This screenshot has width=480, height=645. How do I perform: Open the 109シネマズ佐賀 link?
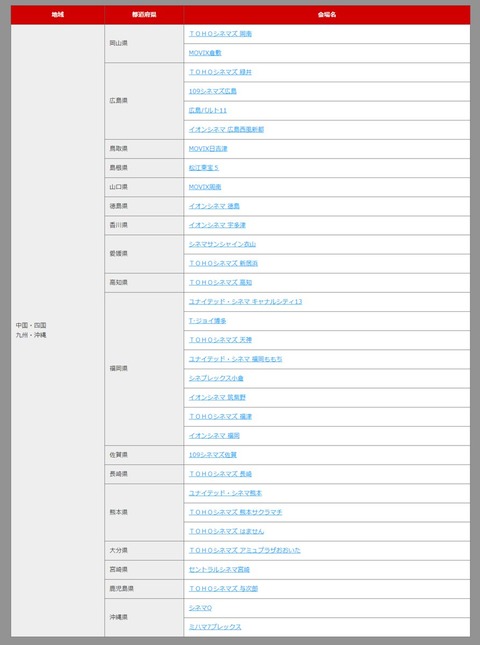[x=212, y=455]
